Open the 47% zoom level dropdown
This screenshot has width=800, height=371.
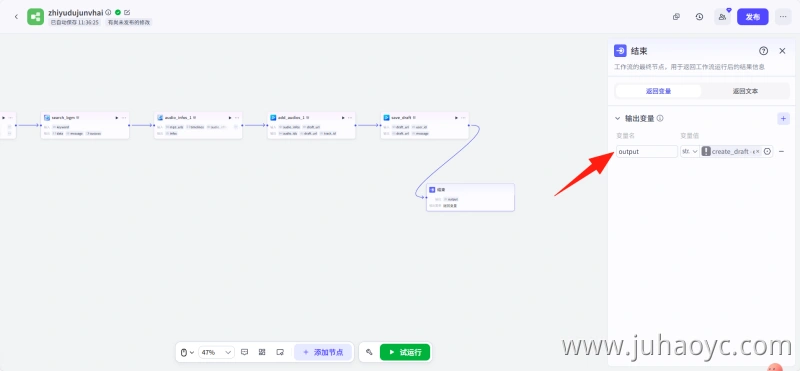[216, 352]
